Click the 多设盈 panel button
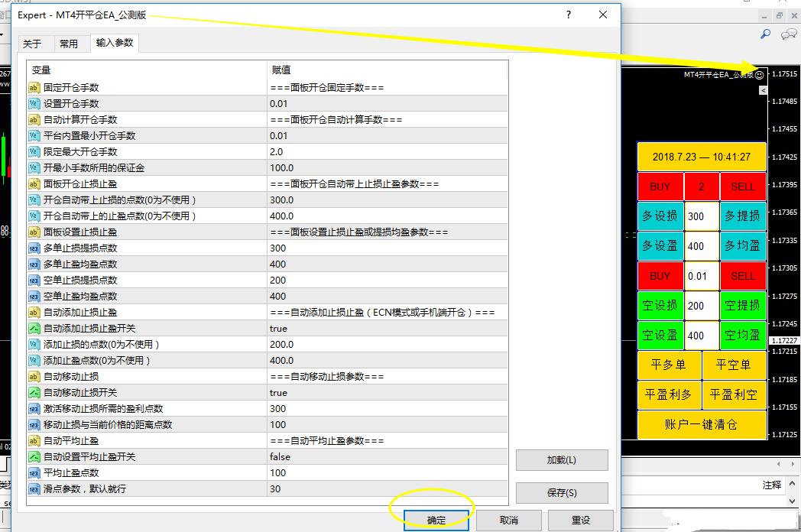This screenshot has width=801, height=532. click(660, 246)
